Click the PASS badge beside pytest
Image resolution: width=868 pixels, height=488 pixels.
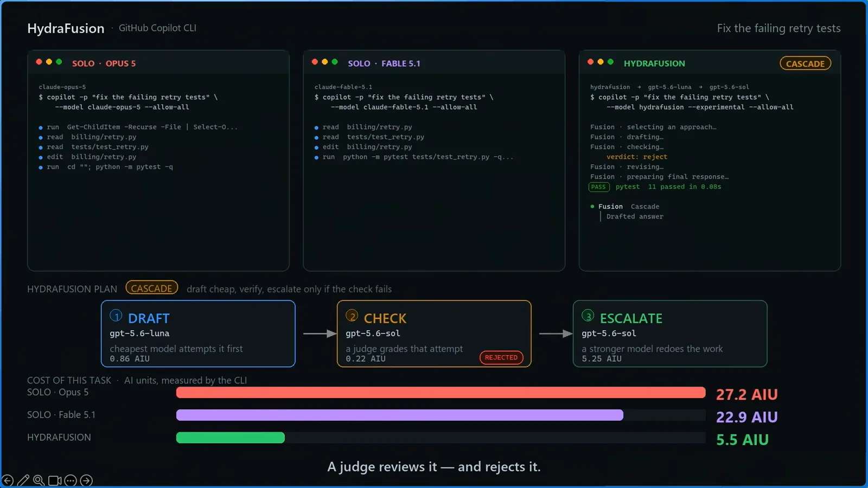click(598, 187)
